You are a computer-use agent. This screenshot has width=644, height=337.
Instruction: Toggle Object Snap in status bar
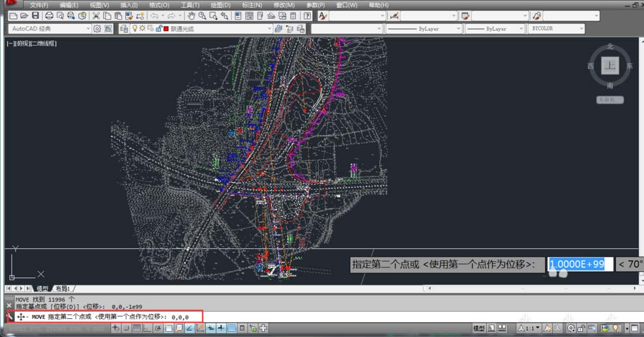pos(168,328)
